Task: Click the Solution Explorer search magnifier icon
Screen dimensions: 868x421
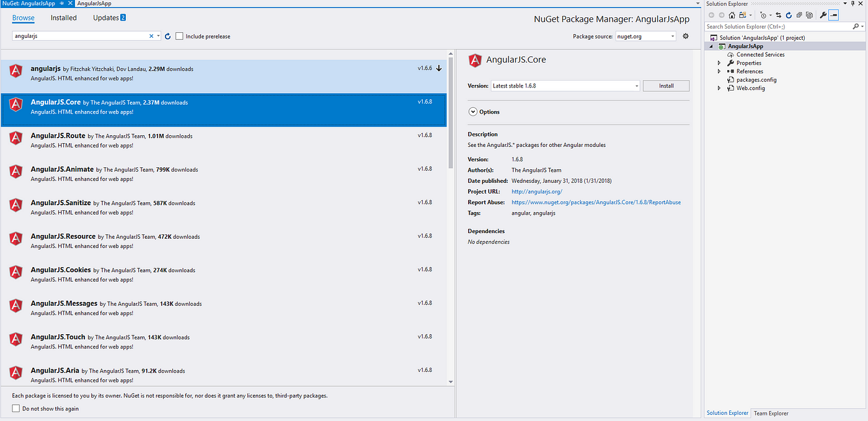Action: click(856, 27)
